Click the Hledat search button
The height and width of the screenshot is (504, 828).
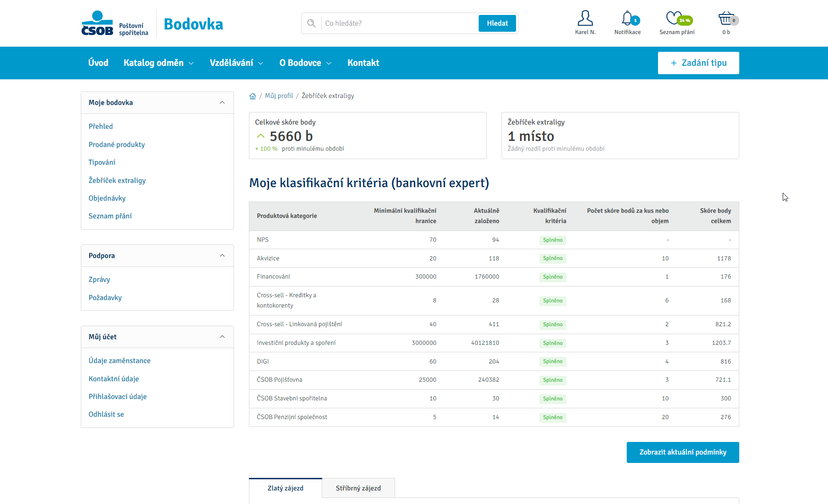point(497,23)
